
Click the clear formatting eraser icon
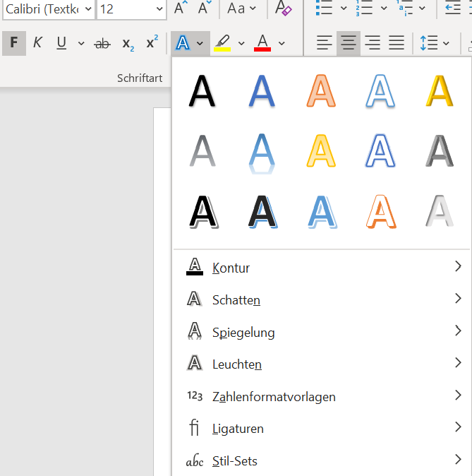click(283, 9)
